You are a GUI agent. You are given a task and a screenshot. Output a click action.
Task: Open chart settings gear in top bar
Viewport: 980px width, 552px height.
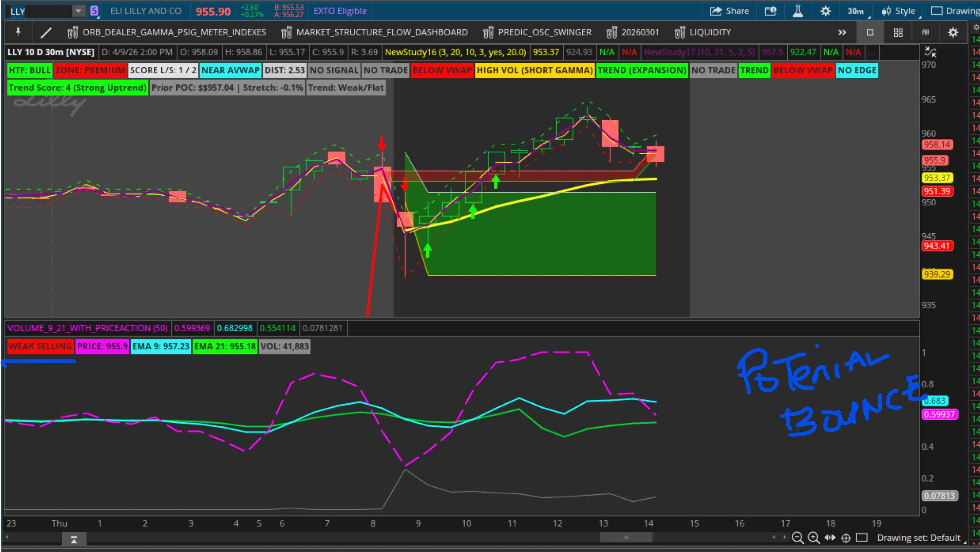(825, 11)
